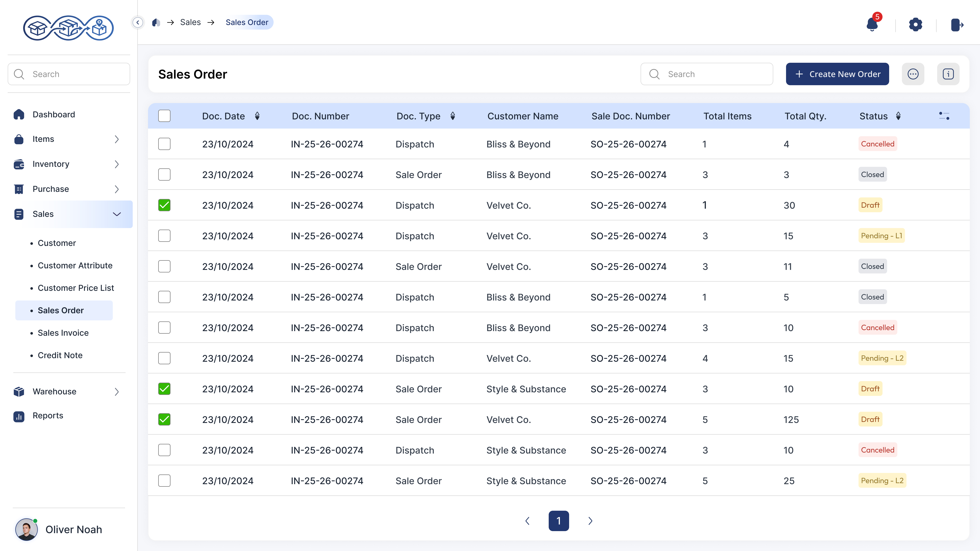
Task: Open the column customization icon in table header
Action: click(945, 116)
